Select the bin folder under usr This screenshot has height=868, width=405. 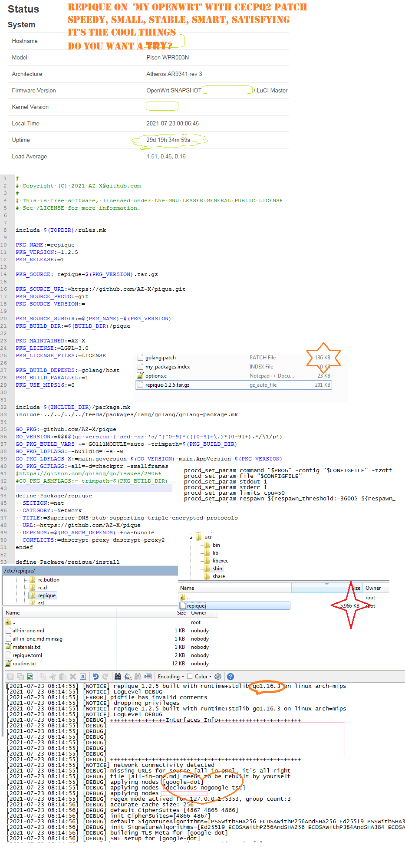click(212, 545)
